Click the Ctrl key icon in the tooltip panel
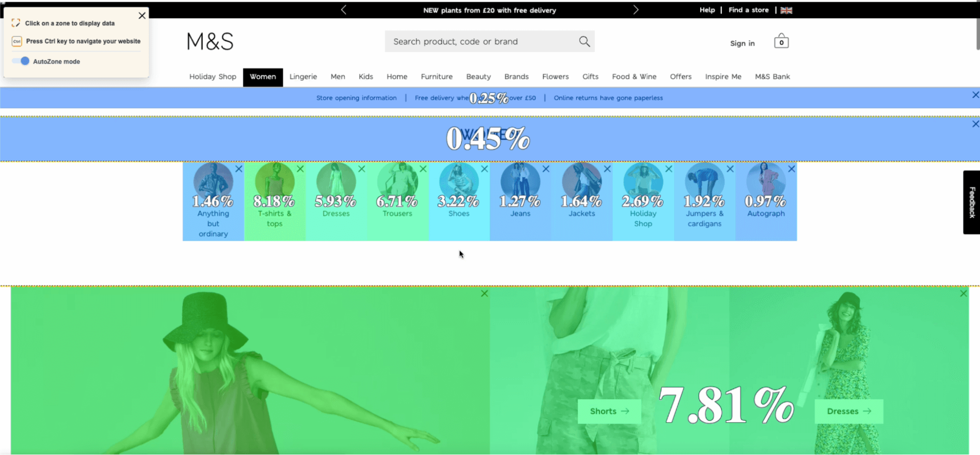980x455 pixels. (17, 41)
